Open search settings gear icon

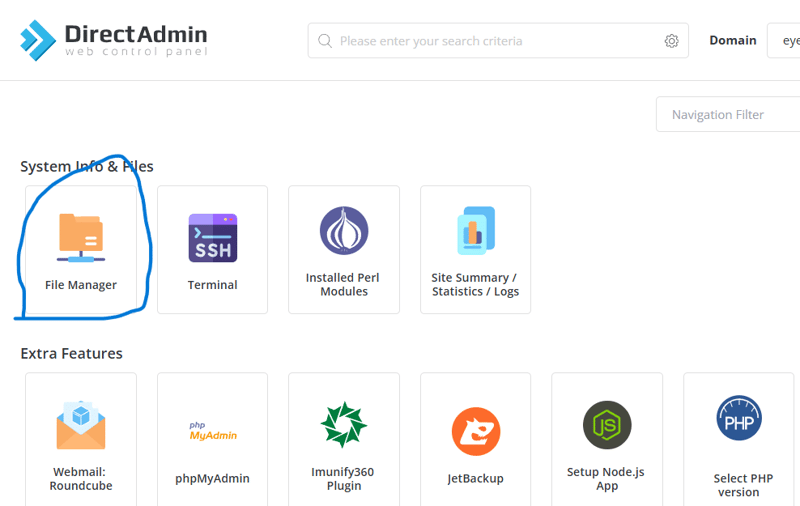click(671, 41)
